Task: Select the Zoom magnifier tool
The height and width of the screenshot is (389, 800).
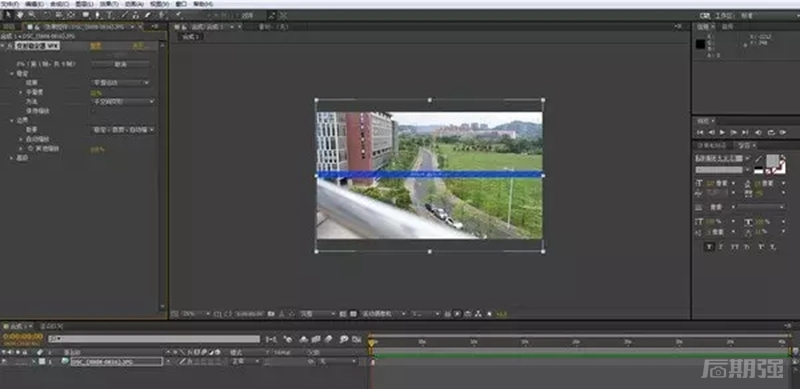Action: click(x=32, y=15)
